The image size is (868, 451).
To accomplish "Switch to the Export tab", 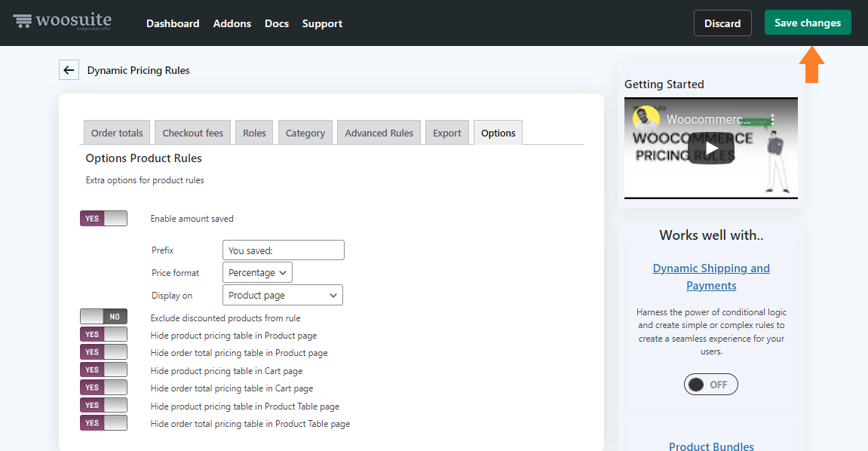I will coord(446,133).
